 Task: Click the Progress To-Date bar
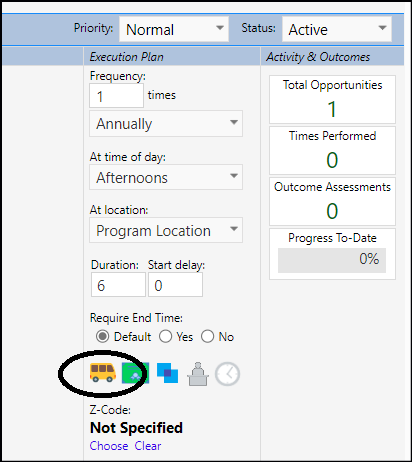click(332, 260)
